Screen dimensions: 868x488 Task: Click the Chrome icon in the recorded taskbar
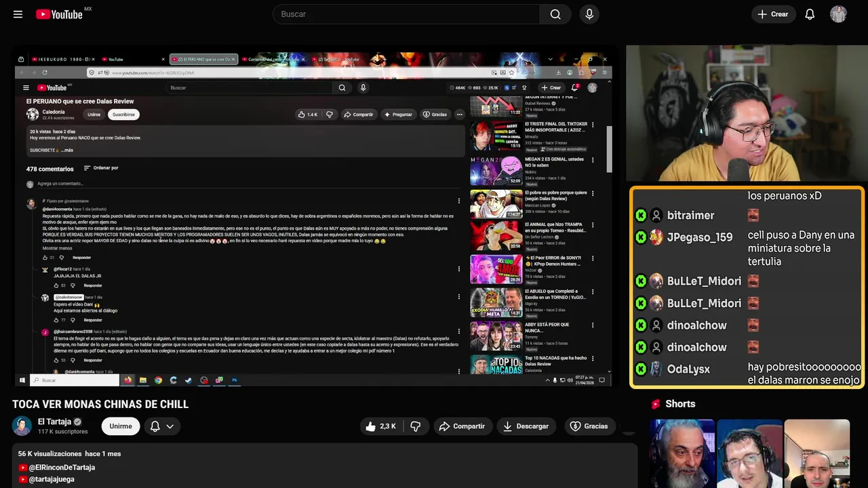click(158, 380)
